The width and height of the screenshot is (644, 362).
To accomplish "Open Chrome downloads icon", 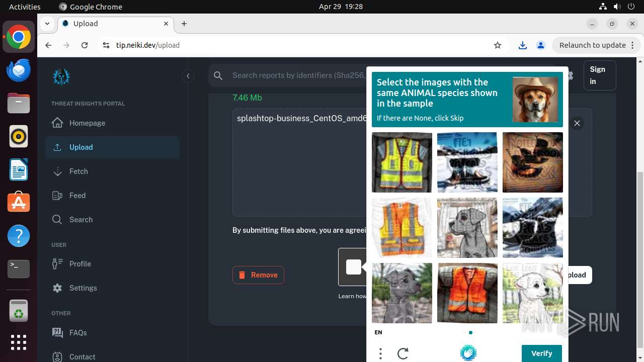I will (x=523, y=45).
